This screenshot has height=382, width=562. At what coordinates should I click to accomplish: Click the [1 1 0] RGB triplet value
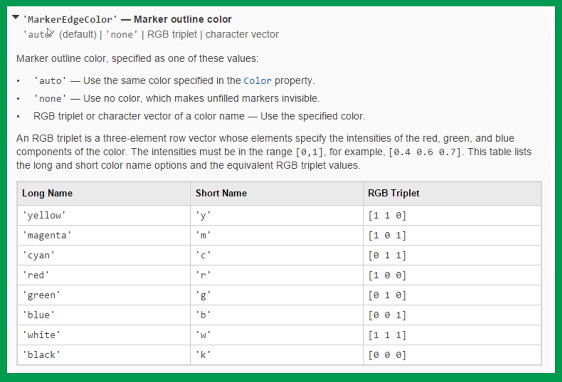click(387, 215)
